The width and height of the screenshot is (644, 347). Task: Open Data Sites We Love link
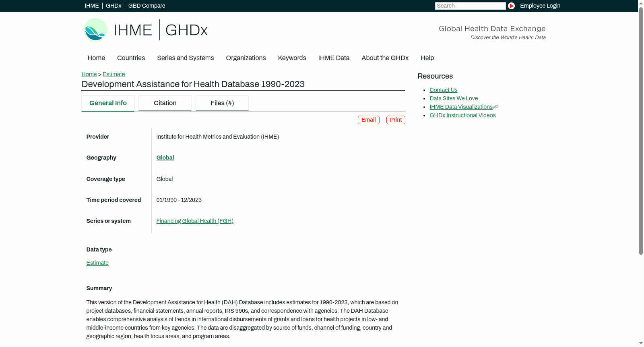pyautogui.click(x=454, y=98)
